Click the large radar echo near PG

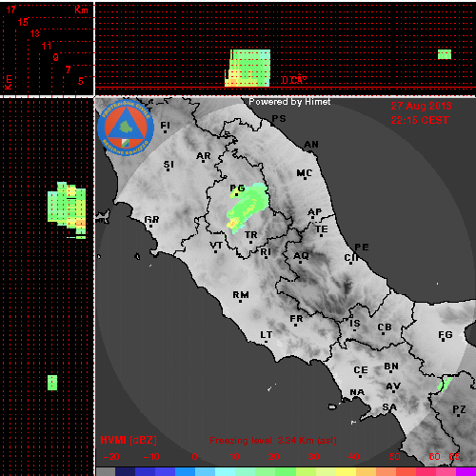pyautogui.click(x=248, y=208)
